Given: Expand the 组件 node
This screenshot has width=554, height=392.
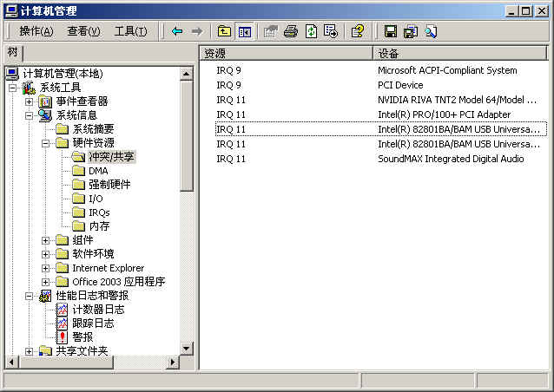Looking at the screenshot, I should coord(45,240).
